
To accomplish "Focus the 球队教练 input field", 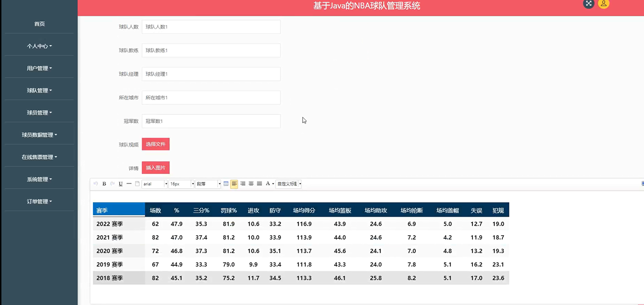I will pos(211,50).
